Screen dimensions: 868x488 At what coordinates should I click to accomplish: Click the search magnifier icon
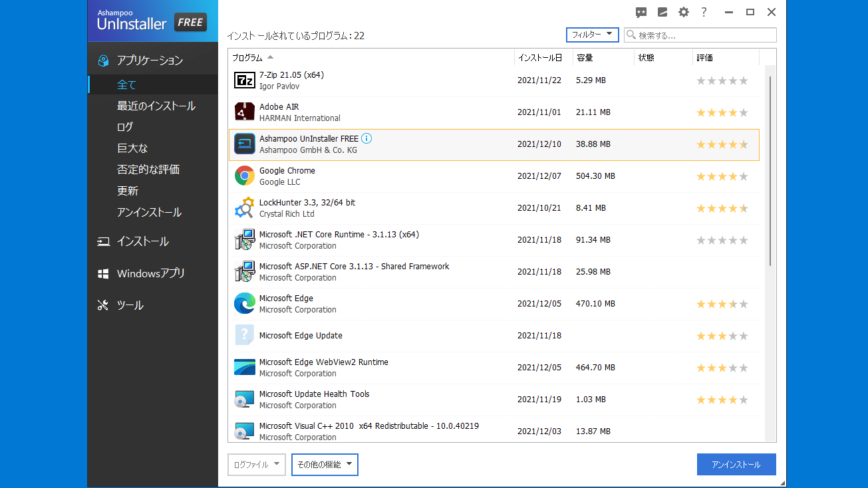point(631,35)
